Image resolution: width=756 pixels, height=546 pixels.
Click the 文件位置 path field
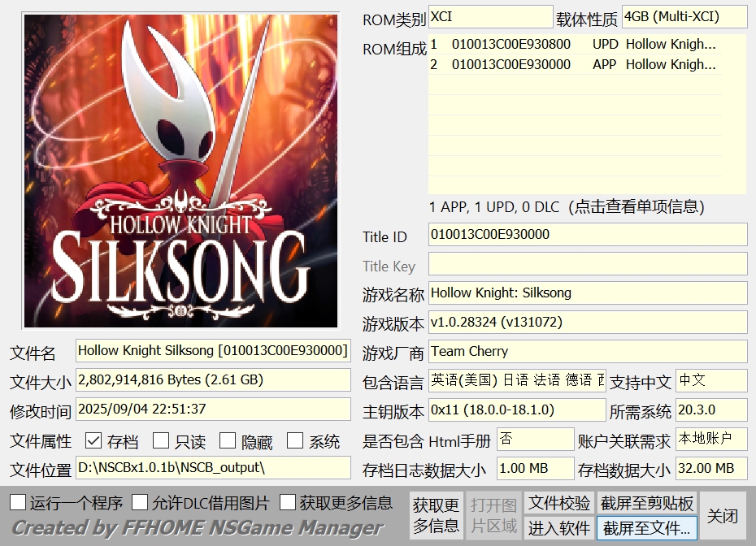[213, 468]
